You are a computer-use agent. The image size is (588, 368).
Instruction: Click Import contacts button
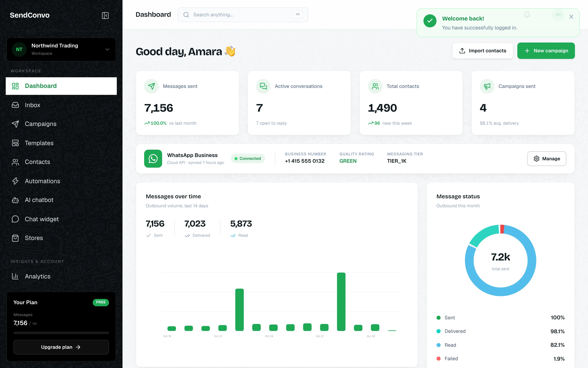pyautogui.click(x=483, y=51)
